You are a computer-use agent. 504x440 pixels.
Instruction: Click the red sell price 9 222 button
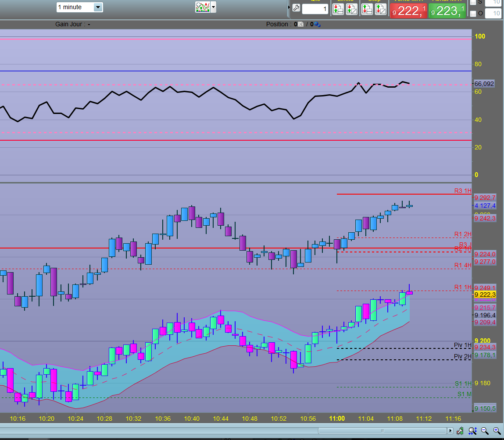[x=408, y=11]
